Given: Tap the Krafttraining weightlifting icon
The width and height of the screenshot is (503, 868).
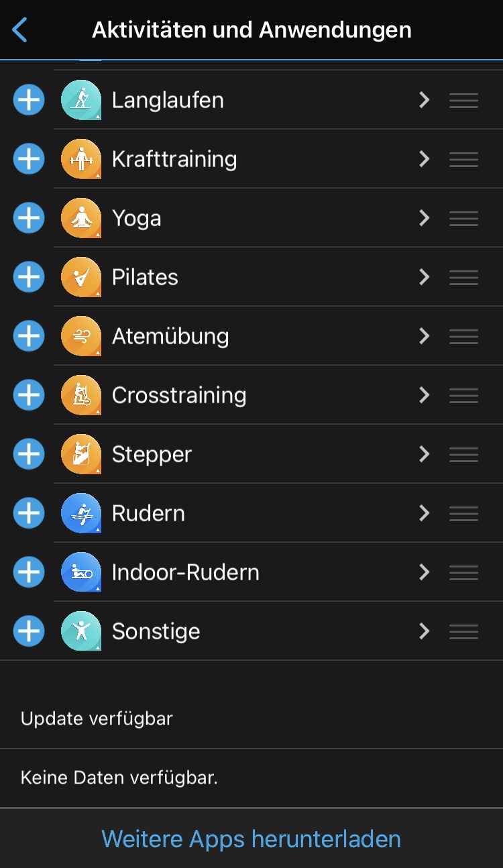Looking at the screenshot, I should 80,159.
